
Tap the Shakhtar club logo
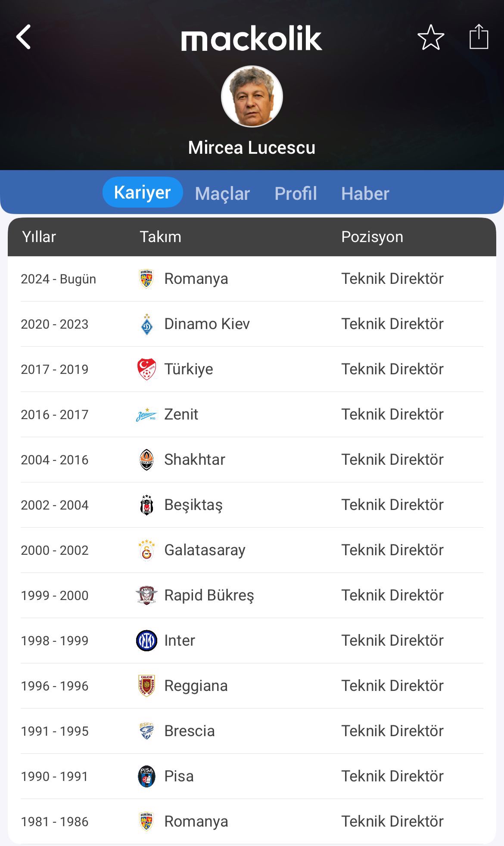[x=147, y=460]
